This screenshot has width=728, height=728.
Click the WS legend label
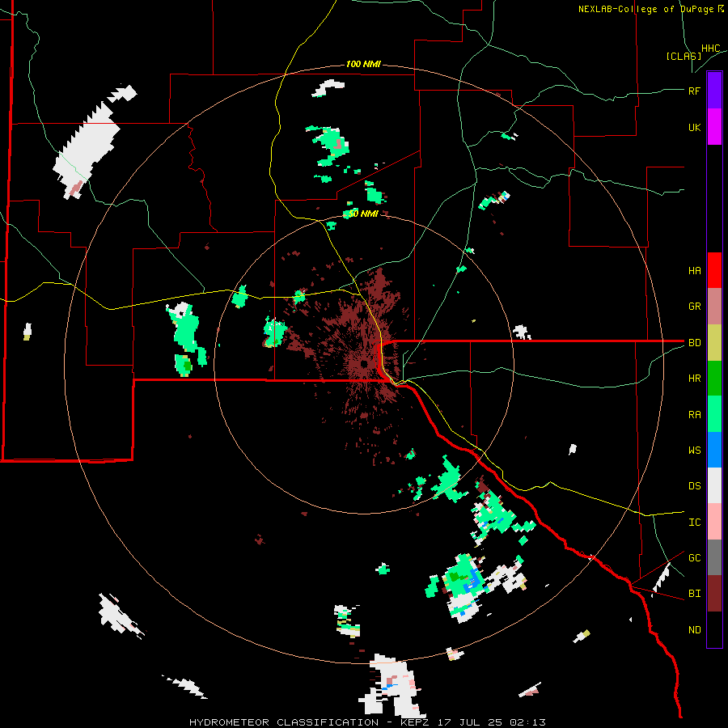pos(694,451)
